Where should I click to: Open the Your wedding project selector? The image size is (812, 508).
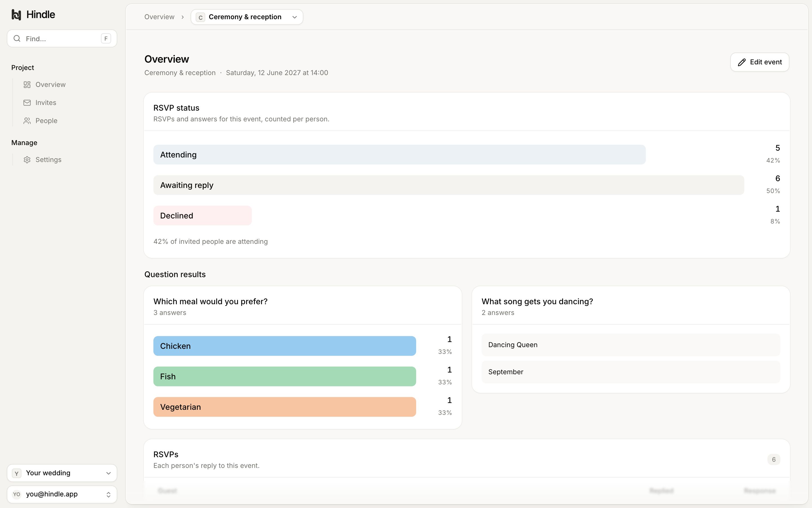click(62, 473)
